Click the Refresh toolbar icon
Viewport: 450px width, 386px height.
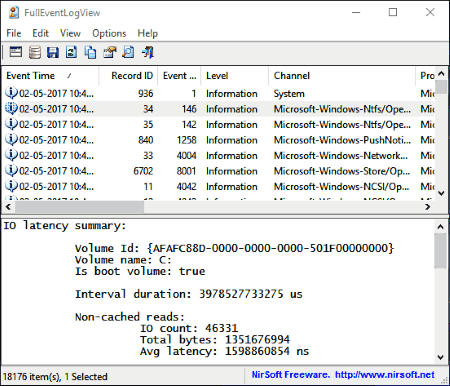coord(71,52)
